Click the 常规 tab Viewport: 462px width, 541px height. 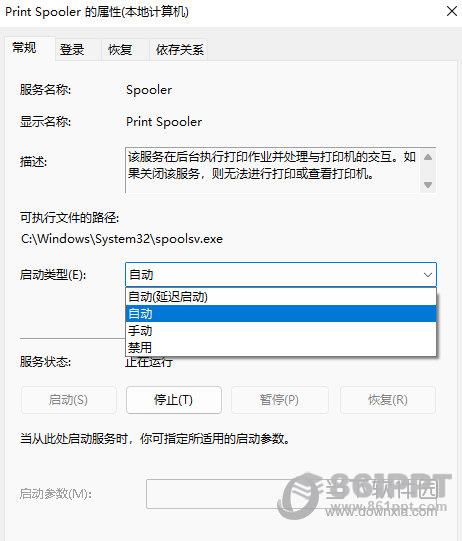tap(24, 48)
